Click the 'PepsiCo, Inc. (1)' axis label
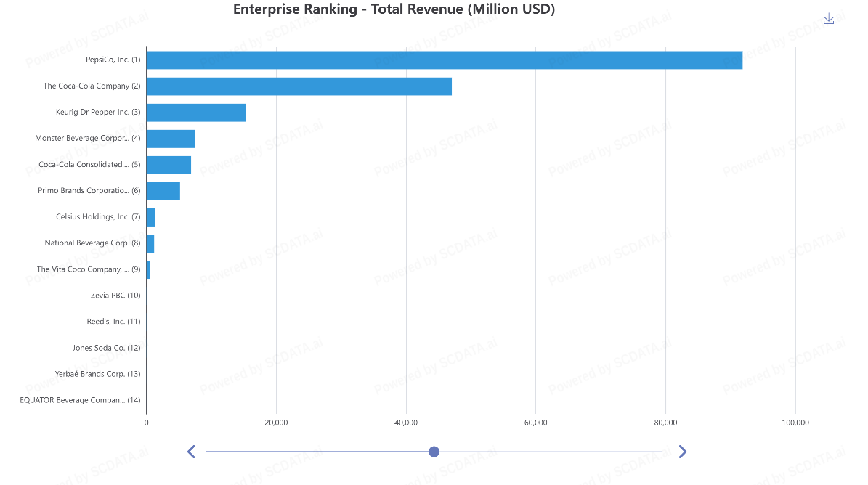Viewport: 868px width, 485px height. tap(113, 60)
